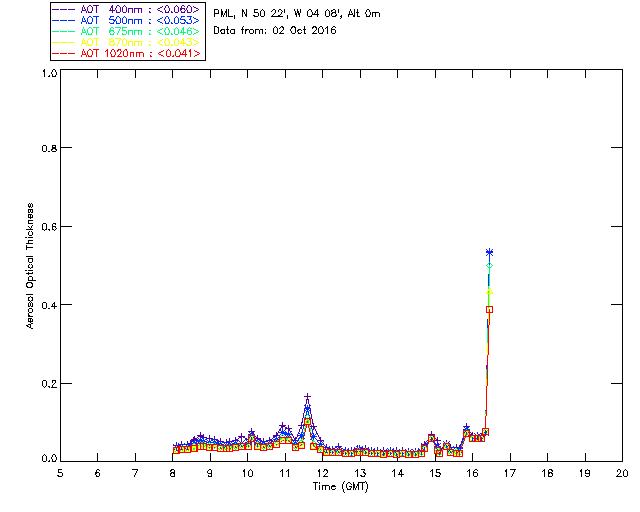
Task: Click the 'Time (GMT)' axis title
Action: (340, 486)
